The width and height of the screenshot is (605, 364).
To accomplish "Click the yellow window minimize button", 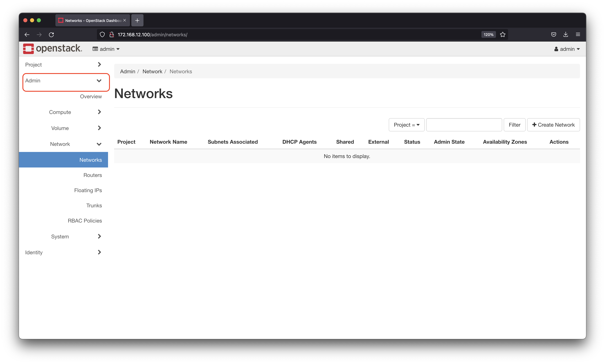I will point(32,20).
